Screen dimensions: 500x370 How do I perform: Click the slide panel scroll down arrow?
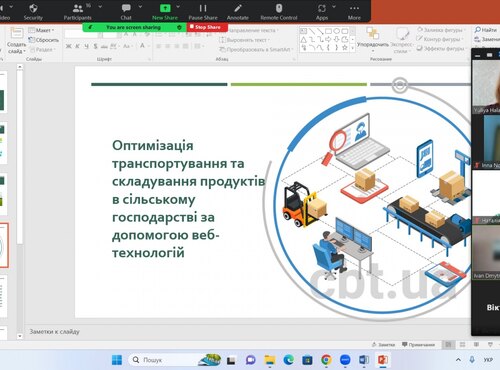20,336
